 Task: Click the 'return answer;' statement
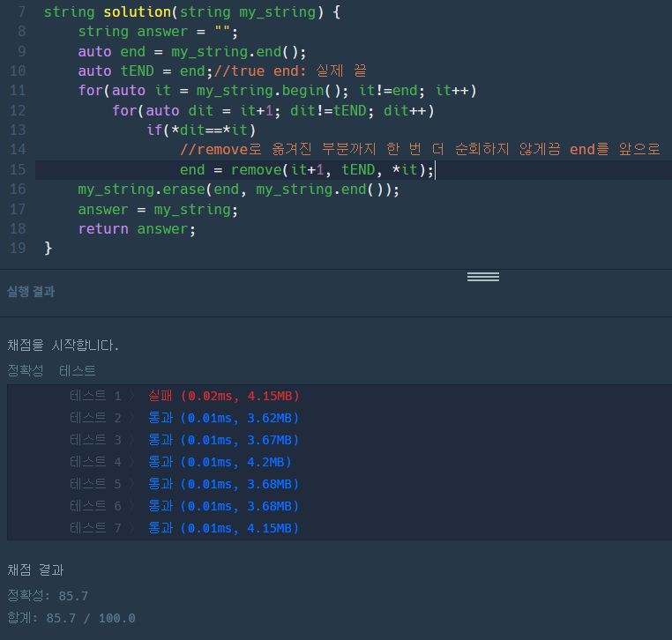click(x=137, y=228)
